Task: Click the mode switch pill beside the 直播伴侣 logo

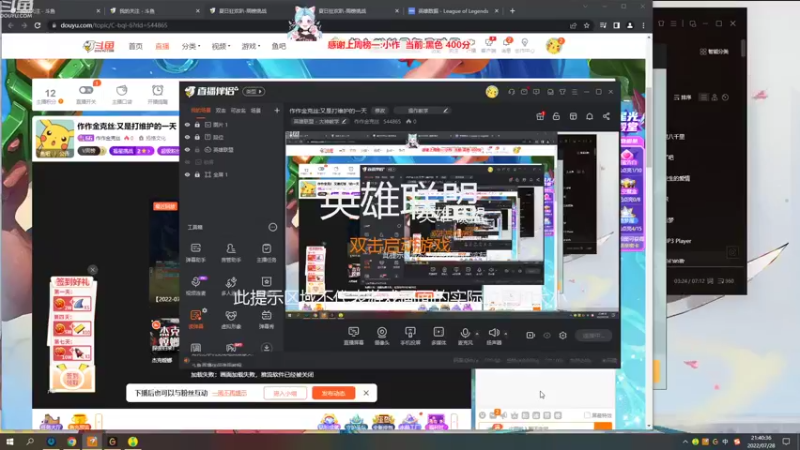Action: [x=254, y=92]
